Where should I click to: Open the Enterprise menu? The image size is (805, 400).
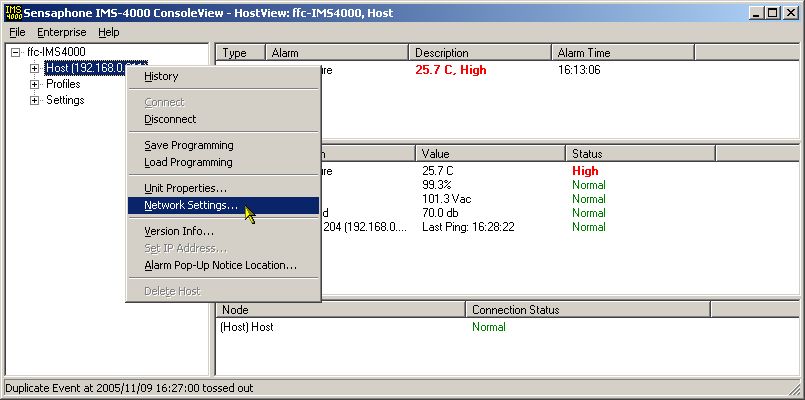pos(62,32)
